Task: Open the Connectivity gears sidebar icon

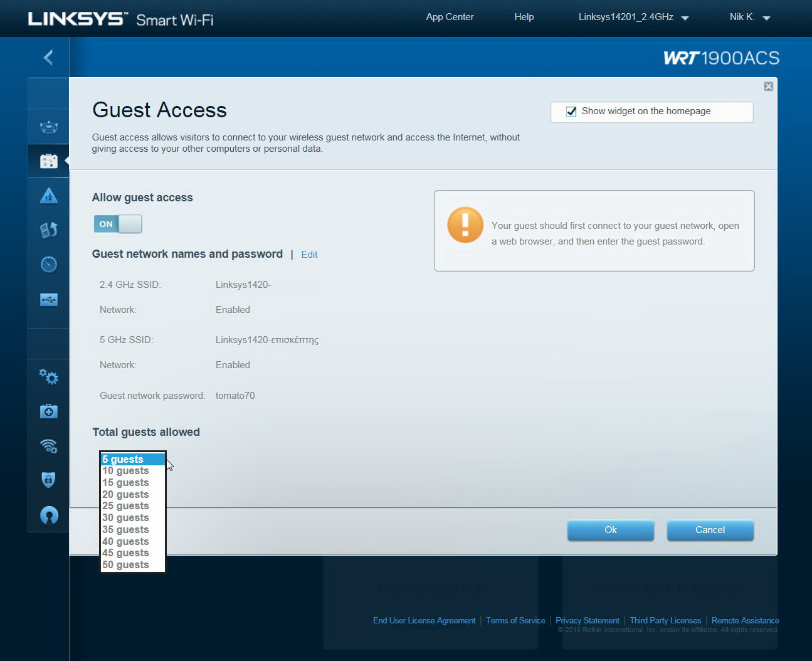Action: [49, 376]
